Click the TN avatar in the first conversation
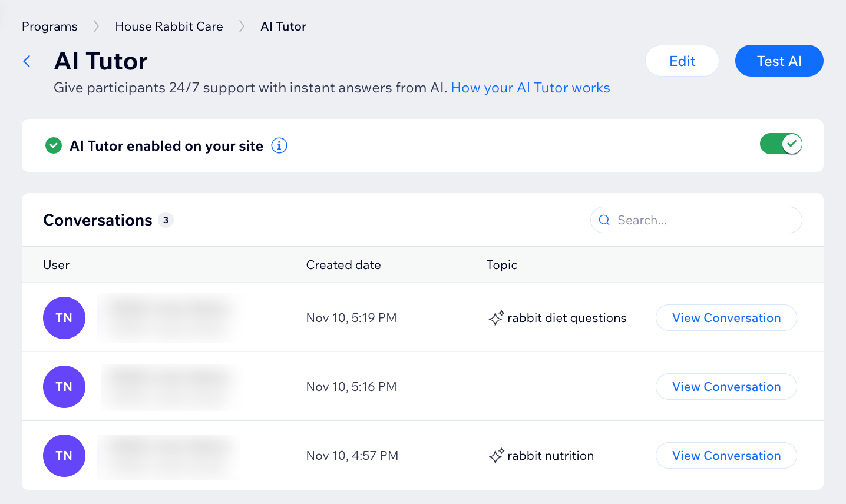The width and height of the screenshot is (846, 504). click(x=64, y=318)
